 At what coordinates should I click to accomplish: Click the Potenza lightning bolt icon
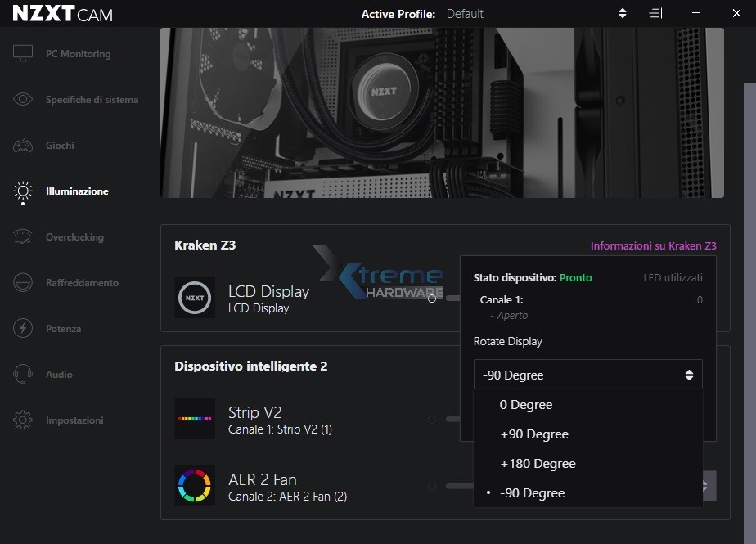(x=23, y=328)
